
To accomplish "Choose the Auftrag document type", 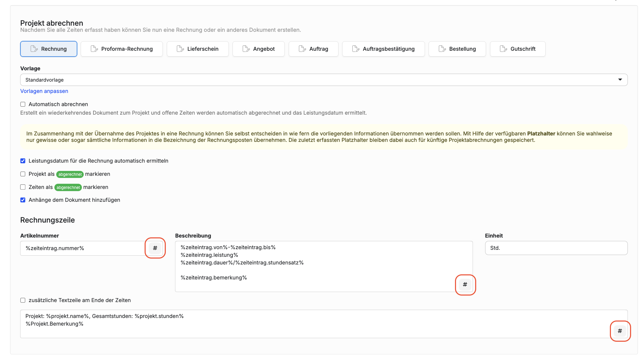I will 313,49.
